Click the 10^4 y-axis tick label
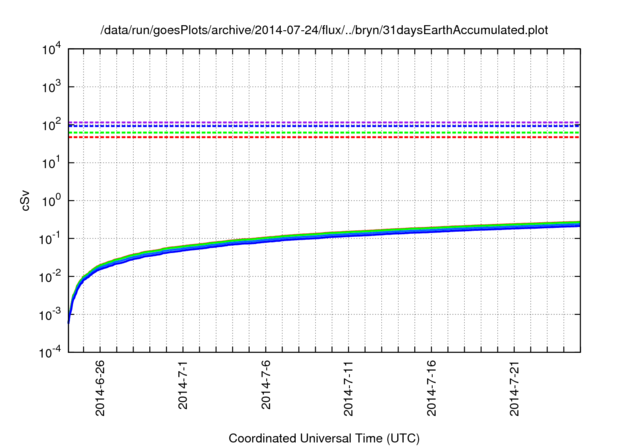Image resolution: width=640 pixels, height=448 pixels. (52, 49)
